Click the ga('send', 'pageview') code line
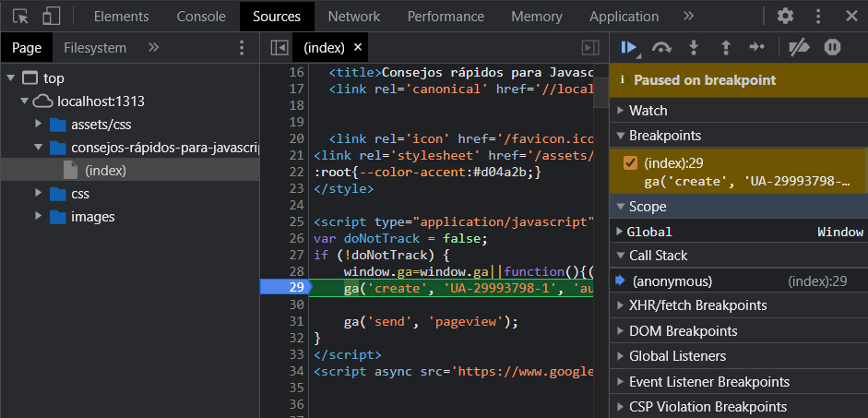868x418 pixels. coord(431,321)
